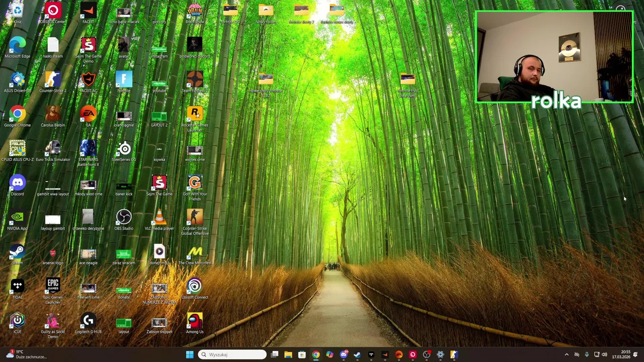Screen dimensions: 644x362
Task: Select the Sejm The Game Demo shortcut
Action: pos(88,50)
